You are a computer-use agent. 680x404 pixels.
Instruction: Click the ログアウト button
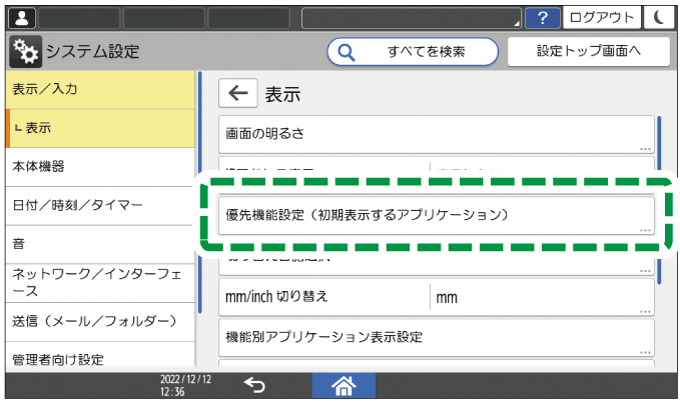pyautogui.click(x=602, y=18)
